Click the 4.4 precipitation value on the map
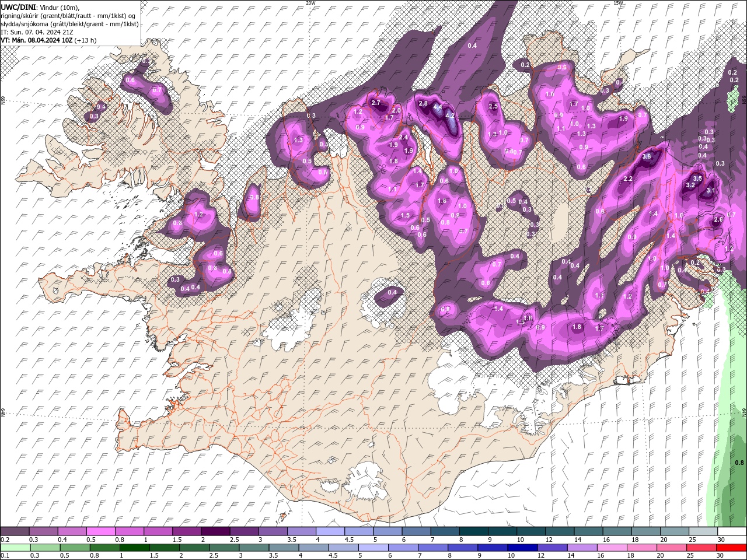The width and height of the screenshot is (747, 560). point(437,107)
